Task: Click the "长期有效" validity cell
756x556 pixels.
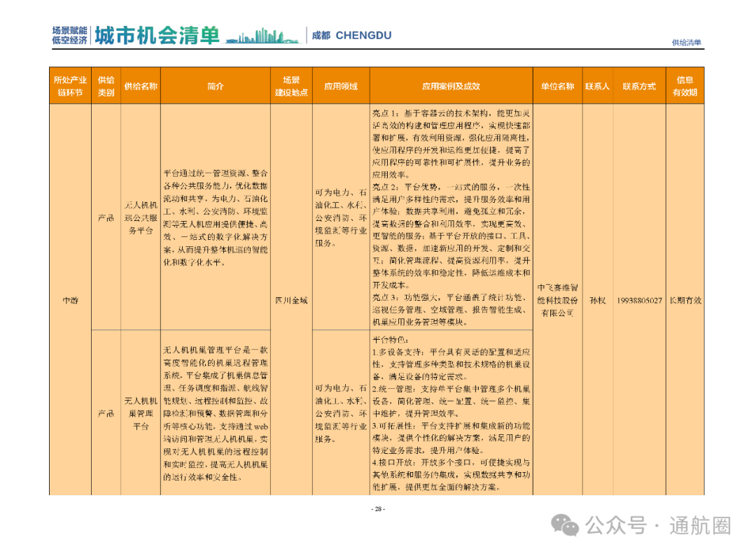Action: coord(685,300)
